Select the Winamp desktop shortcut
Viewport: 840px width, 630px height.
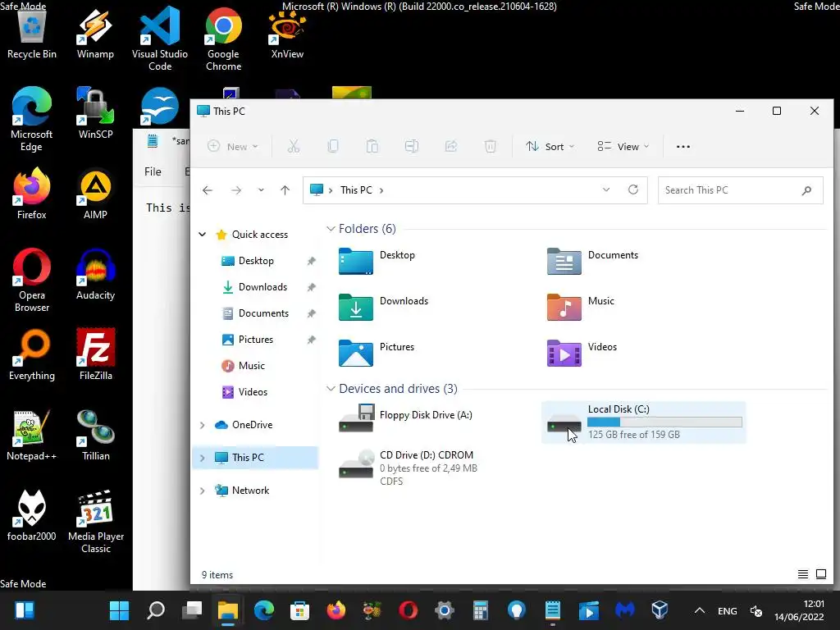pyautogui.click(x=95, y=33)
